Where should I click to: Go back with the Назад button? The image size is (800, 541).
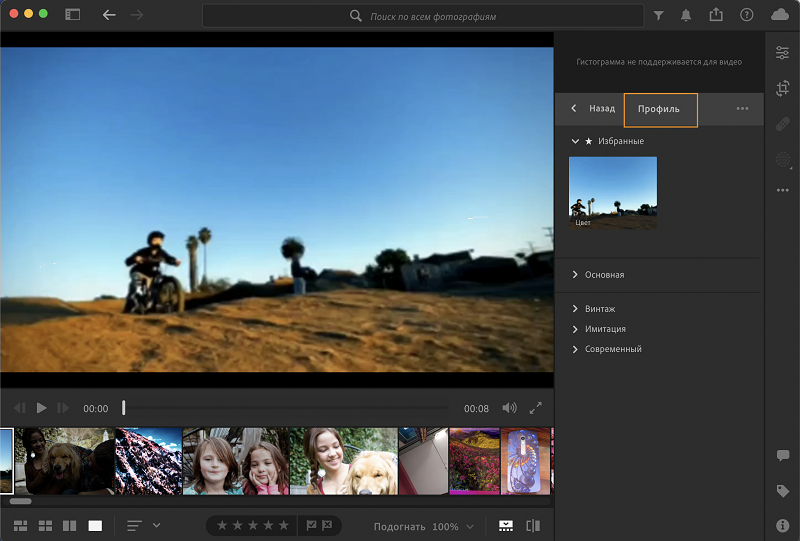pos(593,108)
